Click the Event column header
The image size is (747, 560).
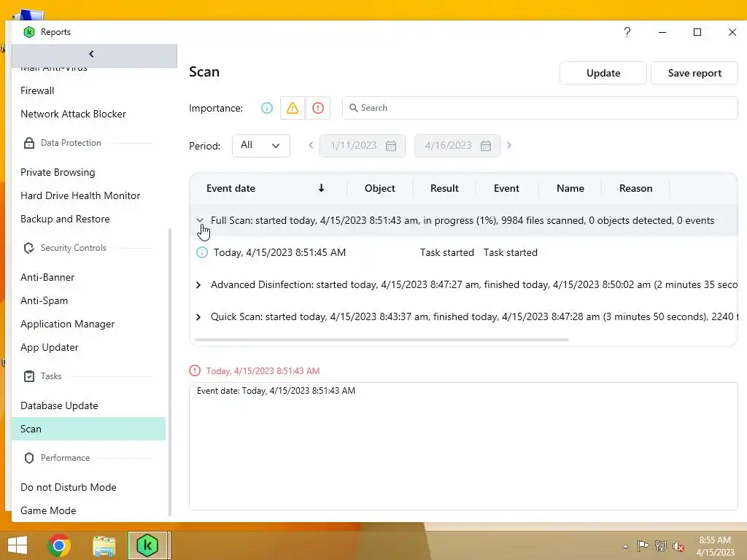(506, 189)
